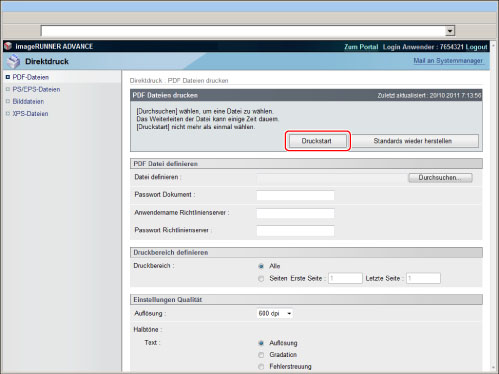Browse for file with Durchsuchen button

(x=440, y=178)
